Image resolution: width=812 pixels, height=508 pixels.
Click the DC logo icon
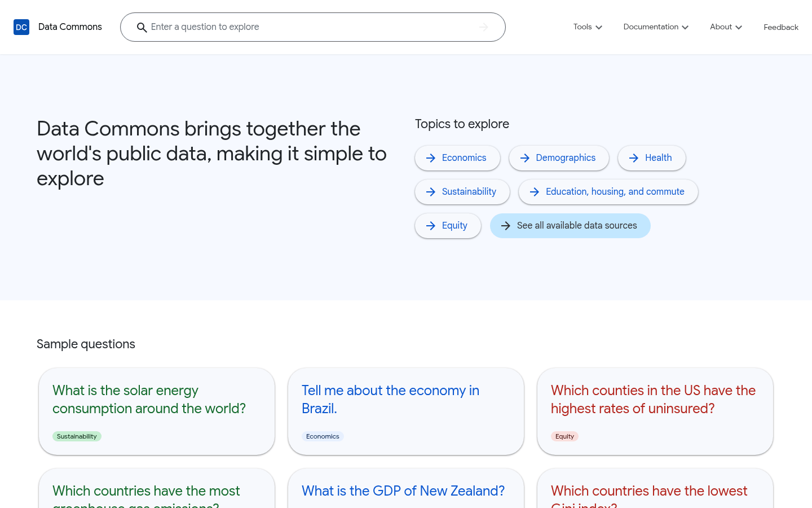tap(21, 27)
